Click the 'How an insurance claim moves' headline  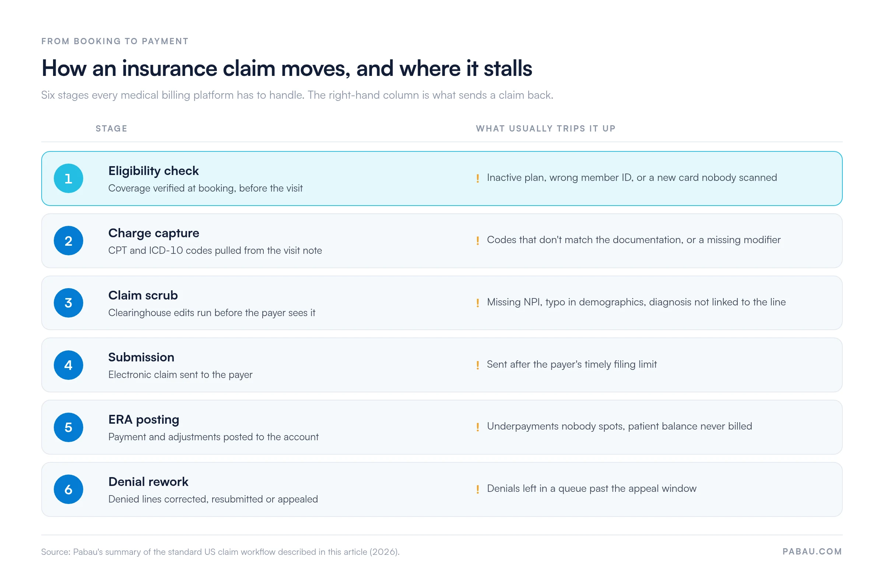[x=287, y=69]
